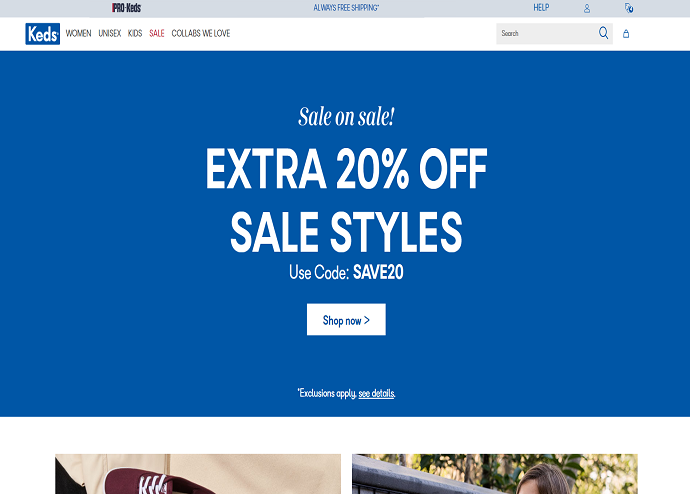Click the Always Free Shipping banner text

click(x=346, y=8)
